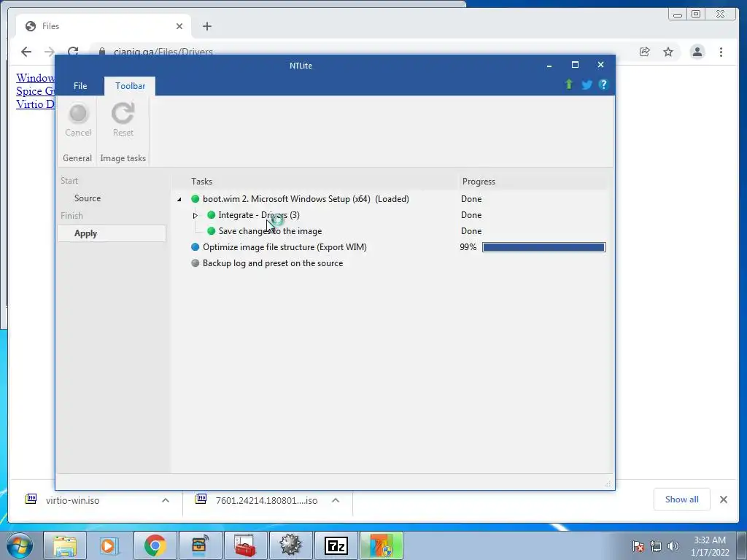747x560 pixels.
Task: Select the boot.wim 2. Microsoft Windows Setup row
Action: tap(306, 199)
